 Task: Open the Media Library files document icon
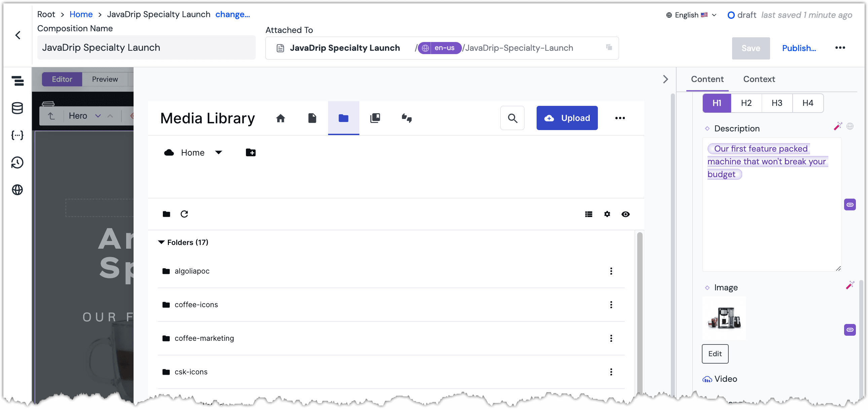pyautogui.click(x=312, y=118)
